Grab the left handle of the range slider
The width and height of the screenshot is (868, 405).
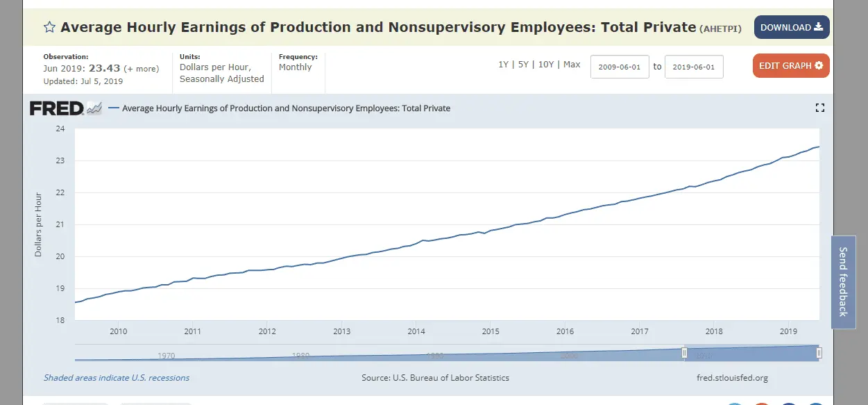click(x=684, y=353)
